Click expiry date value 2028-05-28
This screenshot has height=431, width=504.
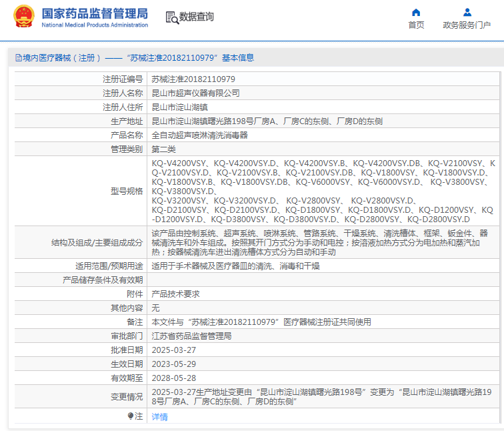pyautogui.click(x=173, y=378)
